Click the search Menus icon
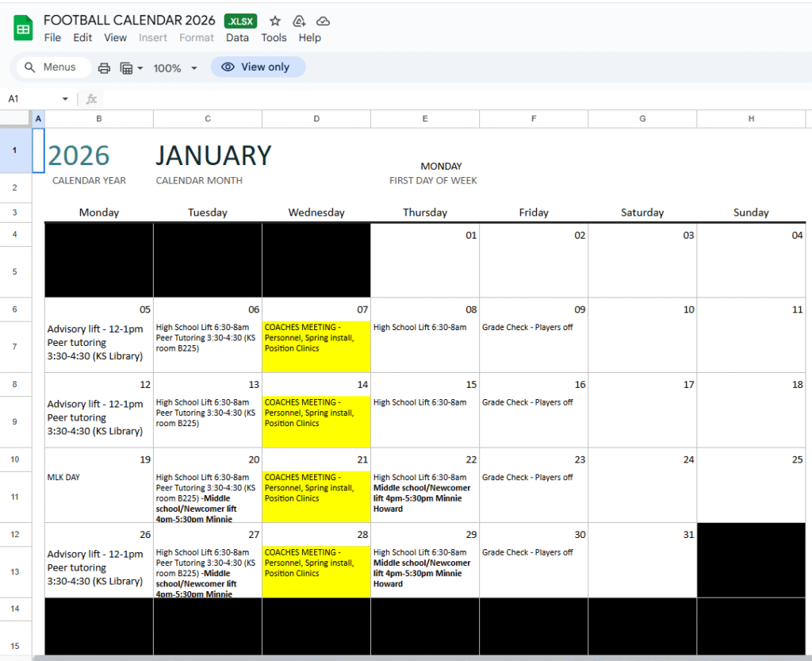The image size is (812, 661). [29, 67]
